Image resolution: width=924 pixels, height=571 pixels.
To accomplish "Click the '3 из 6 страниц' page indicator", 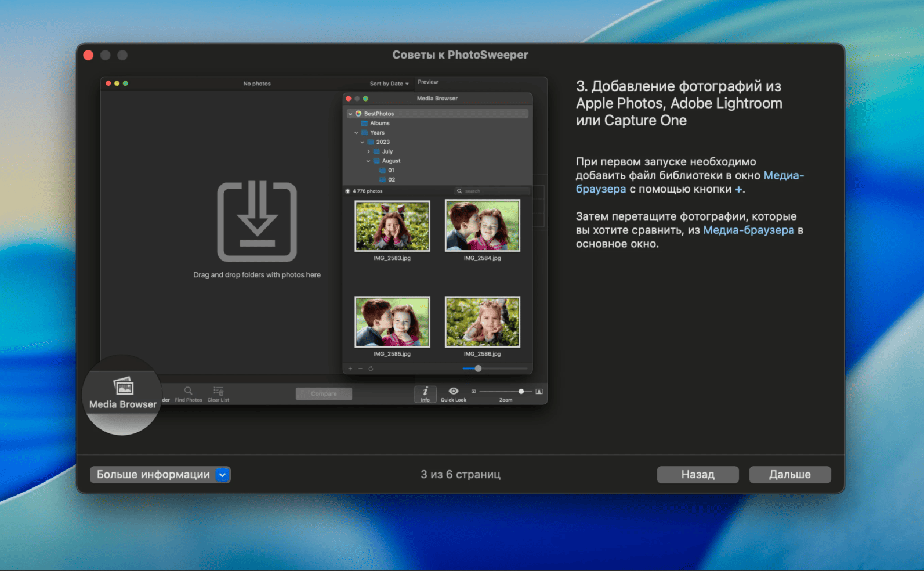I will (x=461, y=475).
